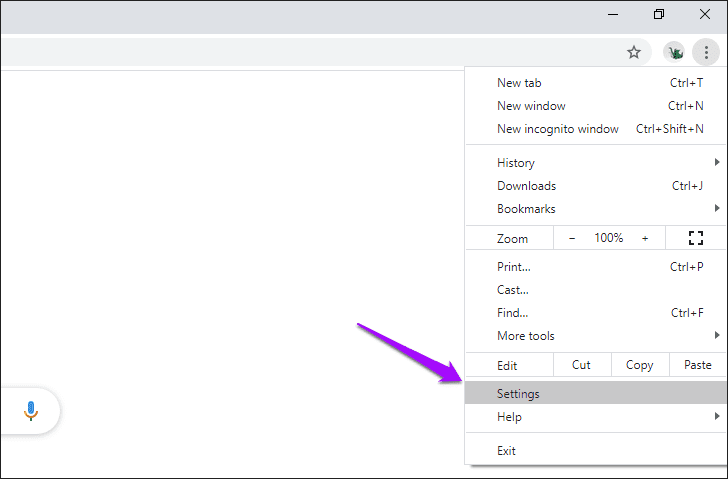
Task: Click the bookmark star icon
Action: (633, 52)
